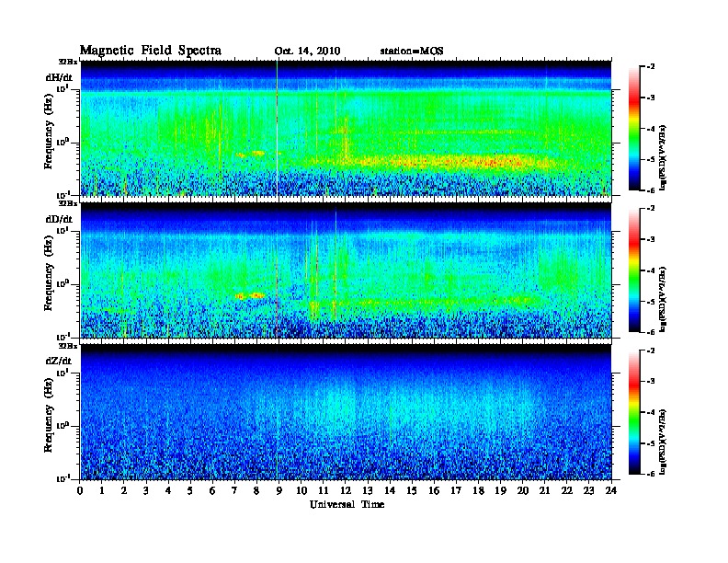Click the hour "23" tick label on the time axis
This screenshot has width=728, height=563.
[589, 490]
